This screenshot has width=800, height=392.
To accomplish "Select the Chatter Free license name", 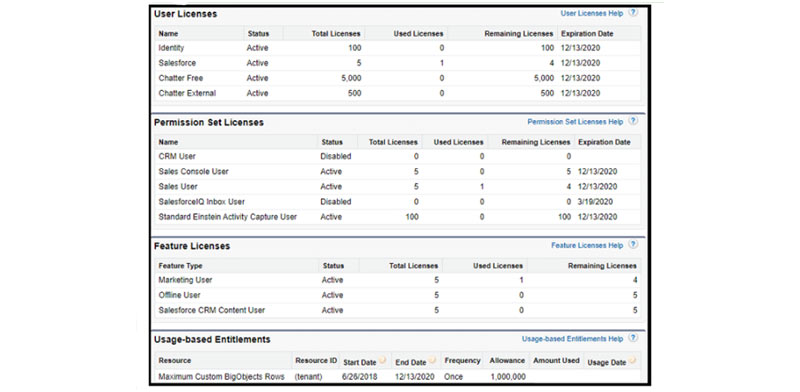I will (181, 78).
